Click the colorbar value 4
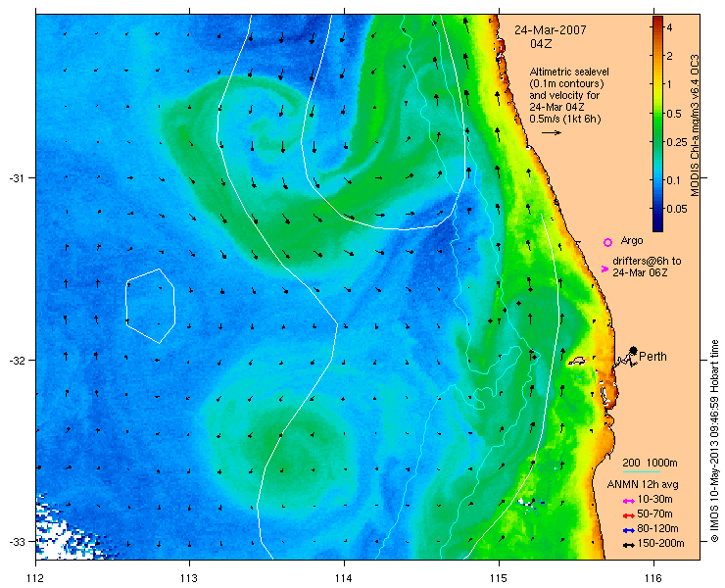This screenshot has width=725, height=588. tap(669, 27)
